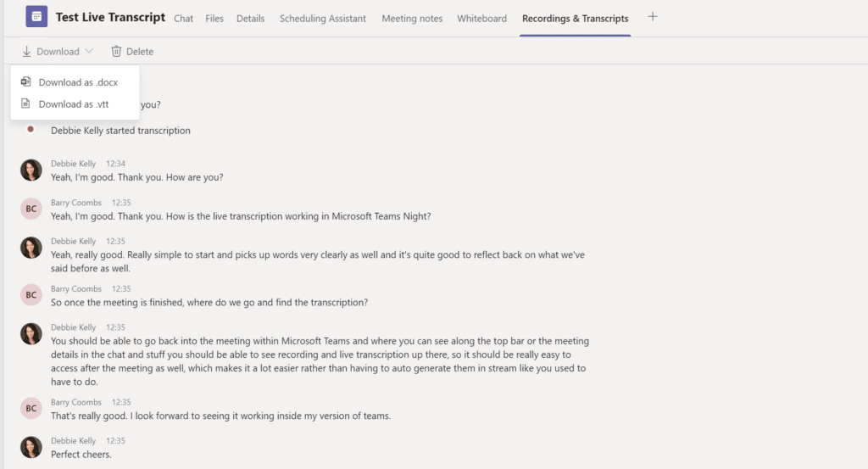Click the Word document icon for .docx

pyautogui.click(x=25, y=81)
